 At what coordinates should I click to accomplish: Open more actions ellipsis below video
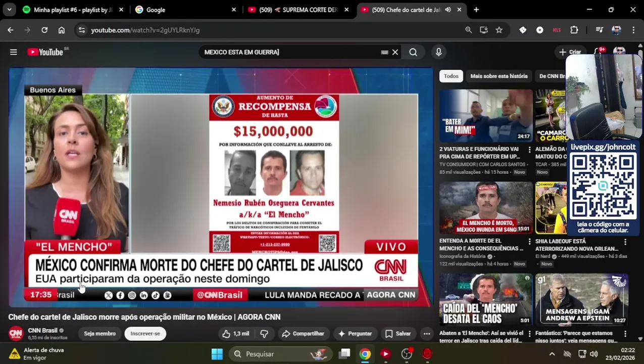tap(427, 334)
